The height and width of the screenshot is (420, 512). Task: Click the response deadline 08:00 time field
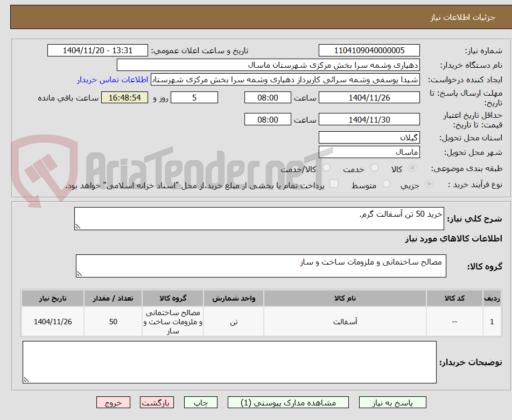(x=268, y=97)
